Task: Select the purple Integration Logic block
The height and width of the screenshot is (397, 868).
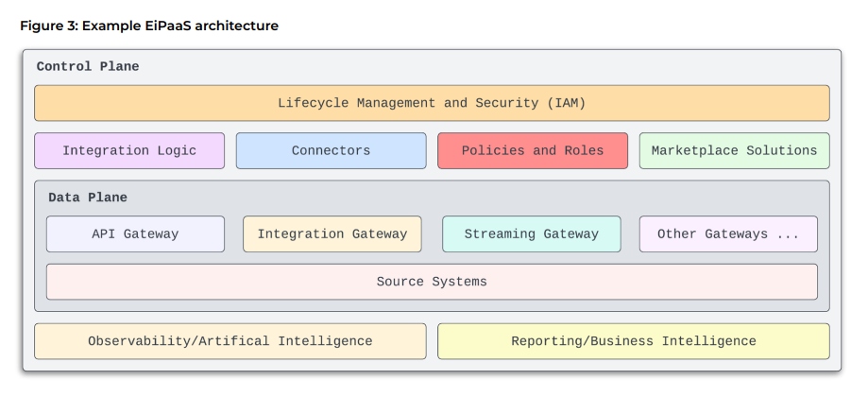Action: 129,150
